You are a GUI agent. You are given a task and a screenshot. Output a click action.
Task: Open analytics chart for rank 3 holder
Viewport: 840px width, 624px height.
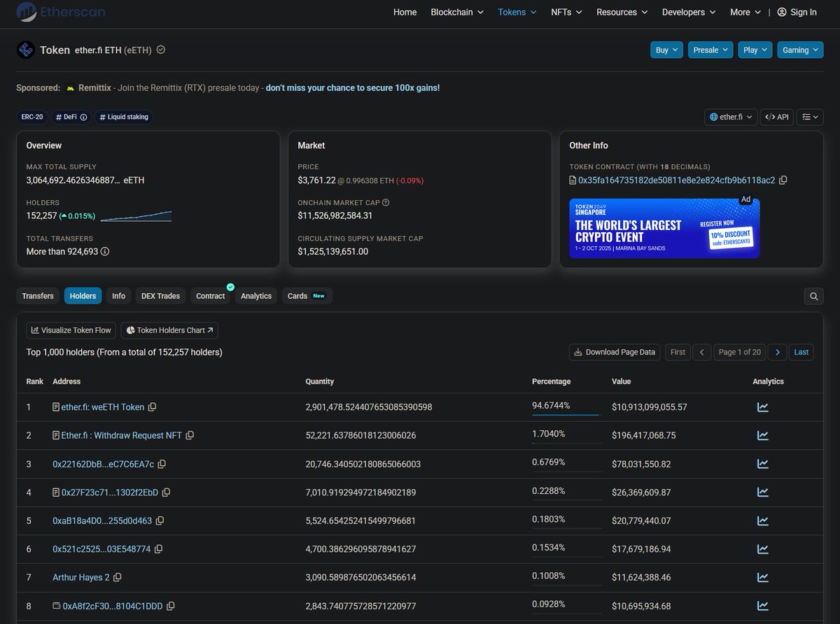point(763,464)
